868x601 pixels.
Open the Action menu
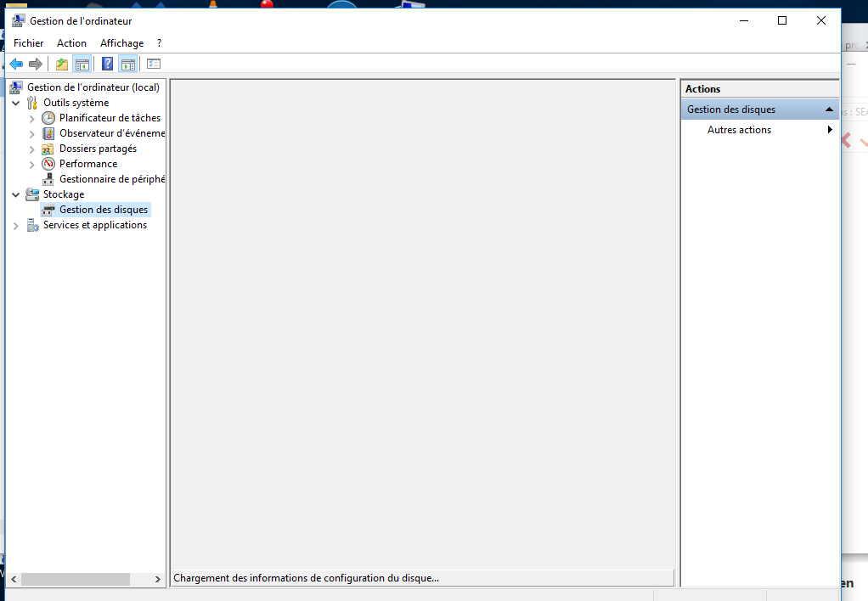pyautogui.click(x=72, y=43)
